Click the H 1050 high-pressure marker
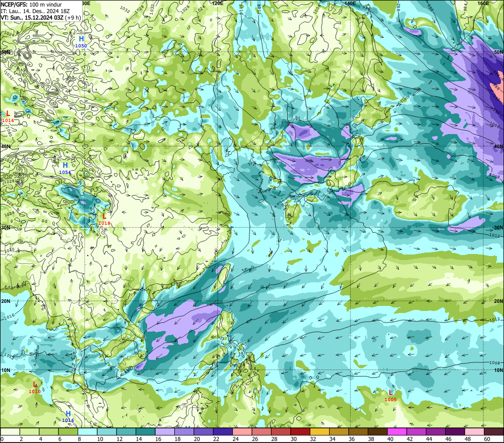 [81, 42]
